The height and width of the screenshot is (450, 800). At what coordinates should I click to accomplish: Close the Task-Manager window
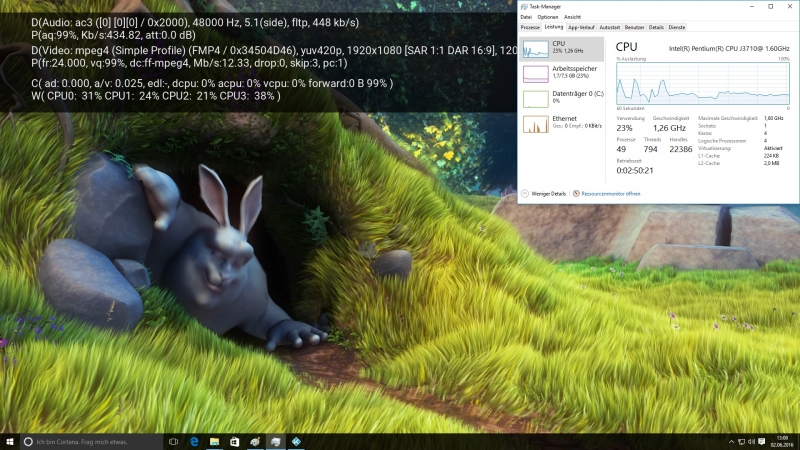pyautogui.click(x=790, y=7)
